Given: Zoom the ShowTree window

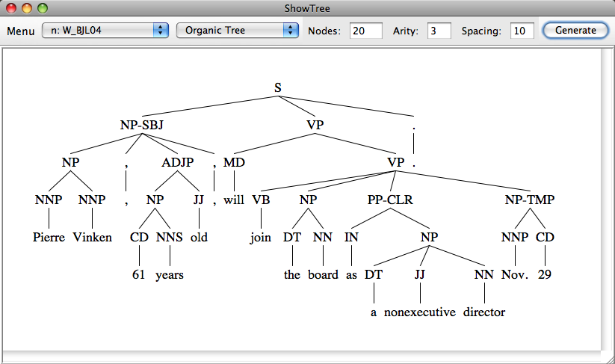Looking at the screenshot, I should coord(43,7).
